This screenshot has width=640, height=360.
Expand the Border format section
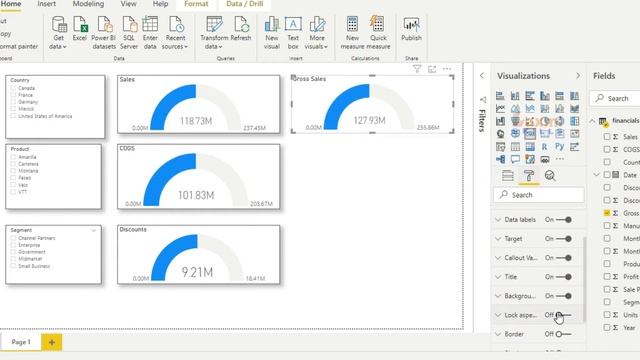tap(498, 334)
